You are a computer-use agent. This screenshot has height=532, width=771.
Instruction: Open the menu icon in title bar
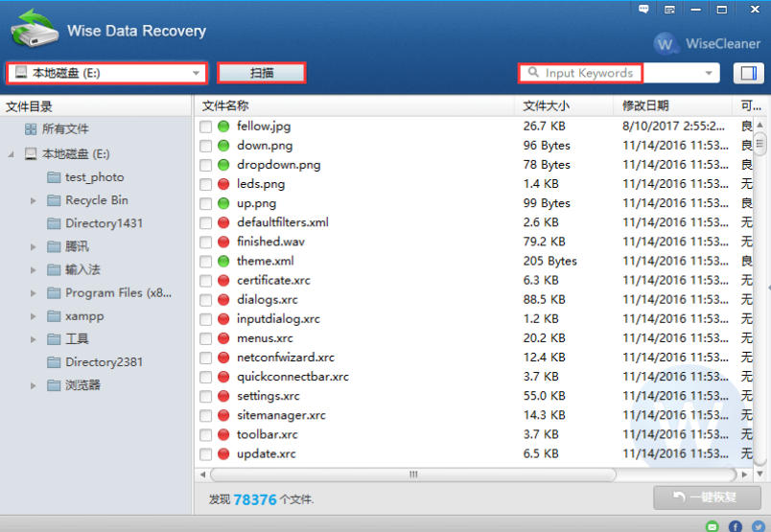pos(668,9)
